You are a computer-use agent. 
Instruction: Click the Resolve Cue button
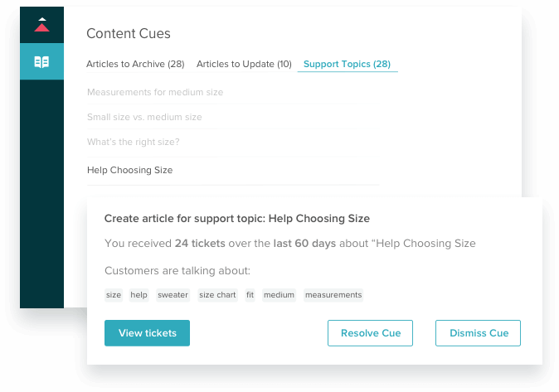coord(371,333)
